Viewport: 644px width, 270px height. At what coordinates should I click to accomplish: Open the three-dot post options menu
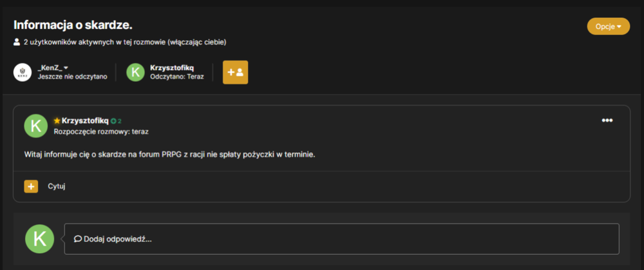tap(607, 121)
